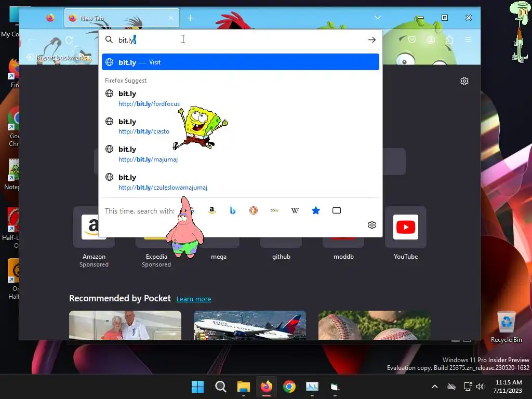Open taskbar Search magnifier
This screenshot has height=399, width=532.
[x=220, y=387]
